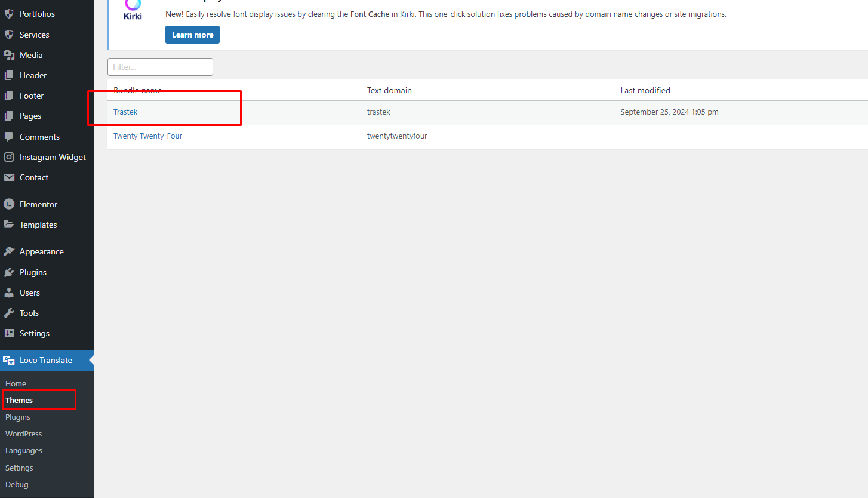Go to the Media section
Viewport: 868px width, 498px height.
31,55
